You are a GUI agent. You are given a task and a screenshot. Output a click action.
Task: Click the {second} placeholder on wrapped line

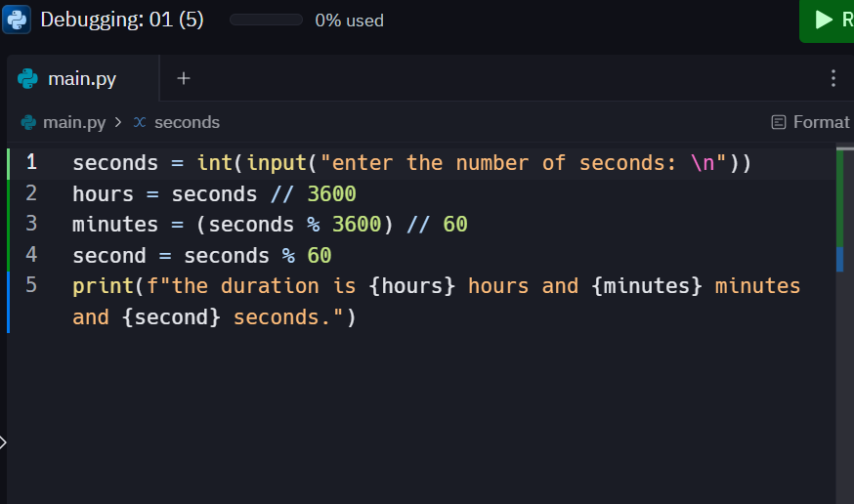pos(171,316)
